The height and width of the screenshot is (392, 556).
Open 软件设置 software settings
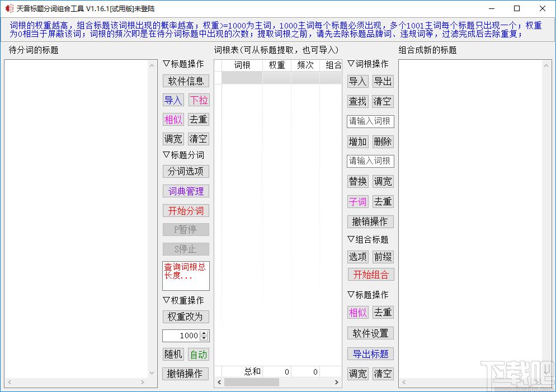[x=370, y=333]
